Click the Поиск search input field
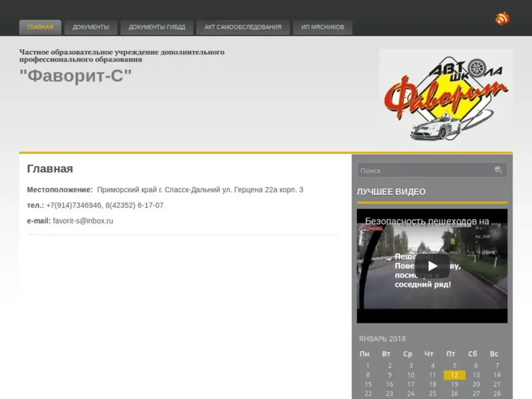Screen dimensions: 532x399 click(426, 170)
